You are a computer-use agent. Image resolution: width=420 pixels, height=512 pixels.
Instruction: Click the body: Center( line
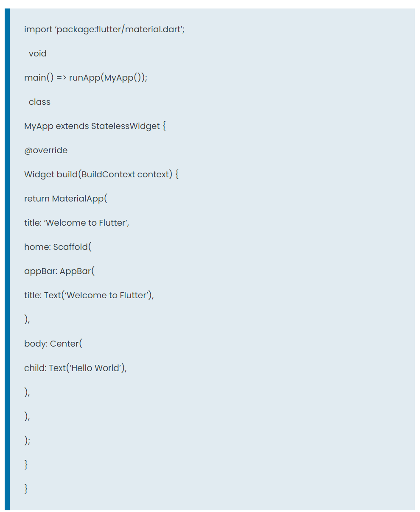tap(53, 344)
